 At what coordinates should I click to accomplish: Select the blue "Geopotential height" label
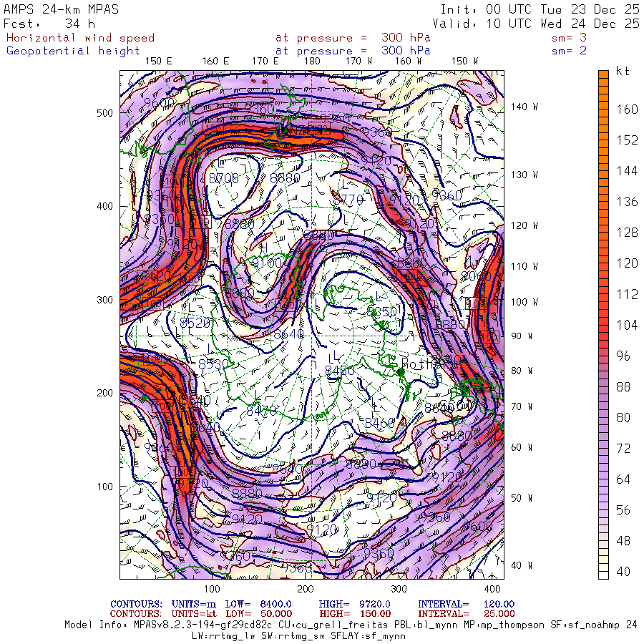(73, 51)
